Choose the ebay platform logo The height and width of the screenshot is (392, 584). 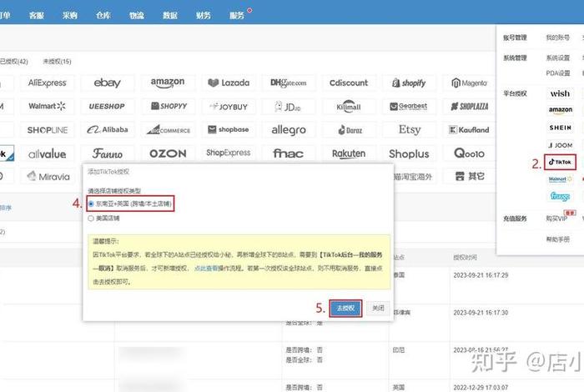[x=108, y=83]
